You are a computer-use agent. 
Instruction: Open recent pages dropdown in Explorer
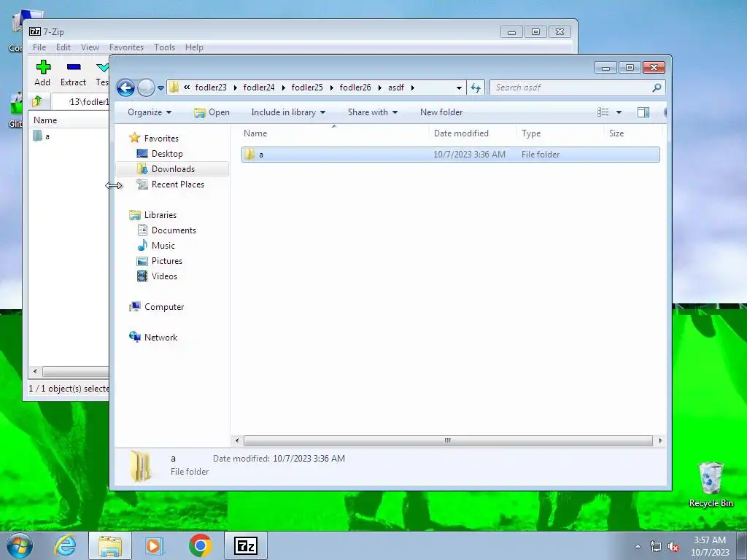tap(161, 88)
